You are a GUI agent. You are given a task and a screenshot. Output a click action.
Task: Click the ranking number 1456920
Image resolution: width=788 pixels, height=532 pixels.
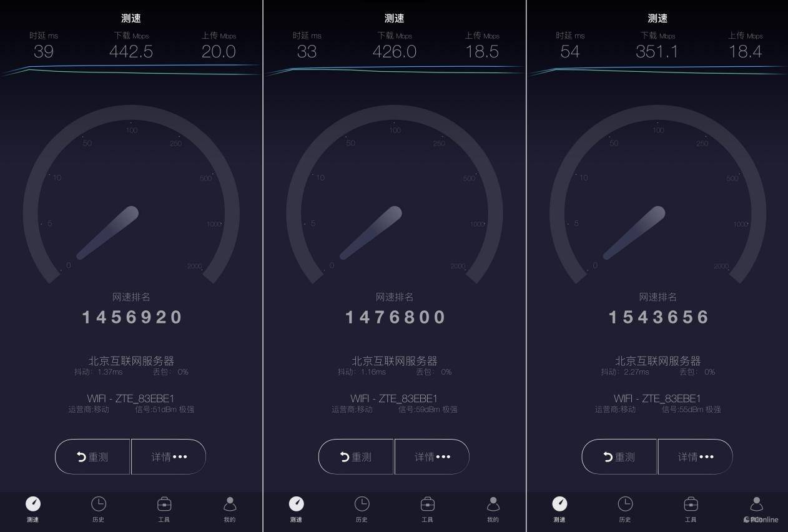click(x=132, y=317)
